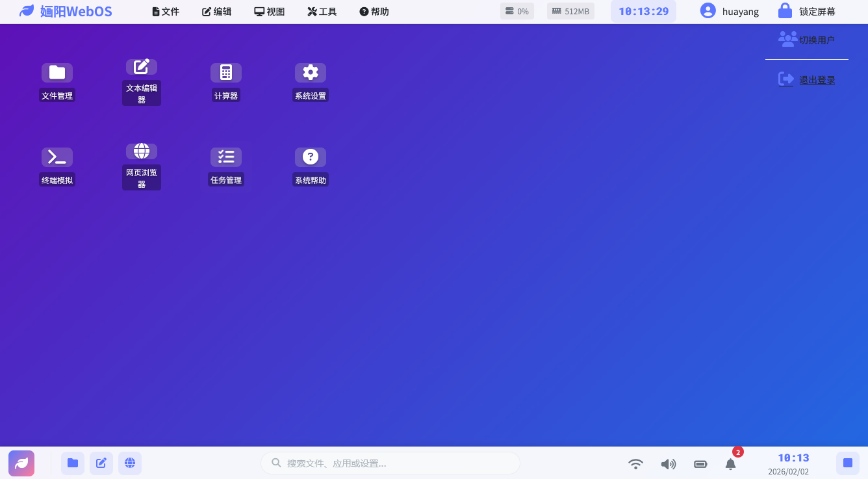This screenshot has height=479, width=868.
Task: Select 切换用户 to switch users
Action: click(806, 38)
